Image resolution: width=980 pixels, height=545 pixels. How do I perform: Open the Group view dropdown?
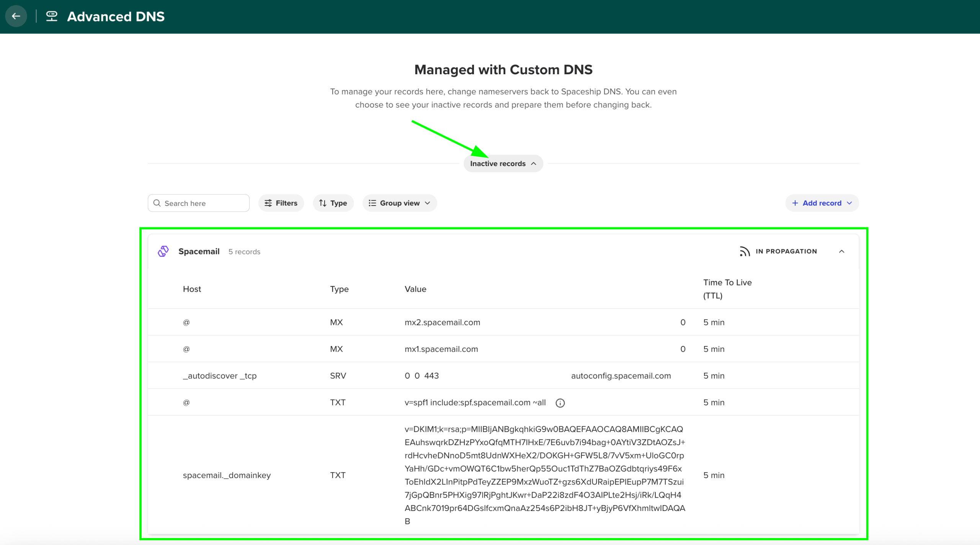click(400, 203)
